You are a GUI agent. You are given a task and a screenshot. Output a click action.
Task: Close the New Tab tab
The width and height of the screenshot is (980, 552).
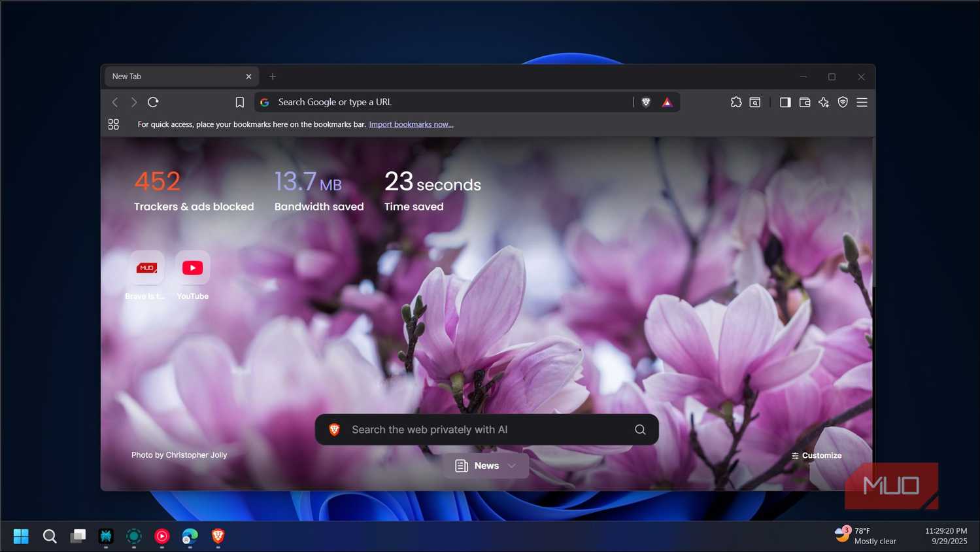tap(248, 77)
